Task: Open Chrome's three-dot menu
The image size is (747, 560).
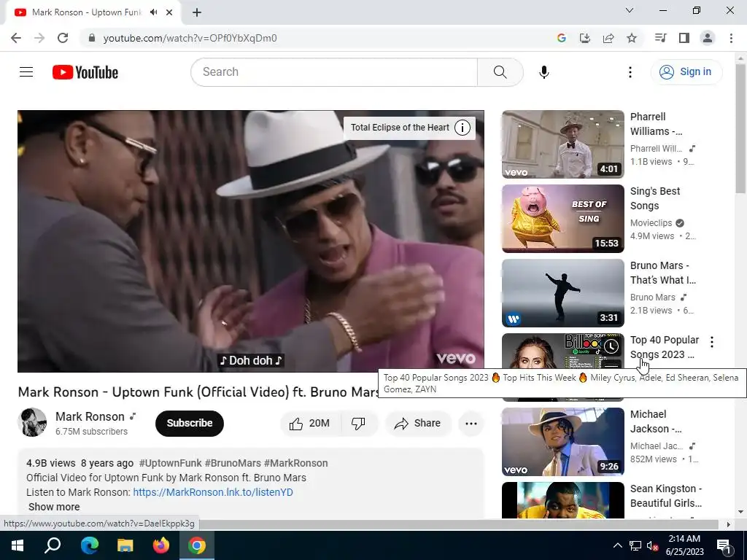Action: tap(731, 38)
